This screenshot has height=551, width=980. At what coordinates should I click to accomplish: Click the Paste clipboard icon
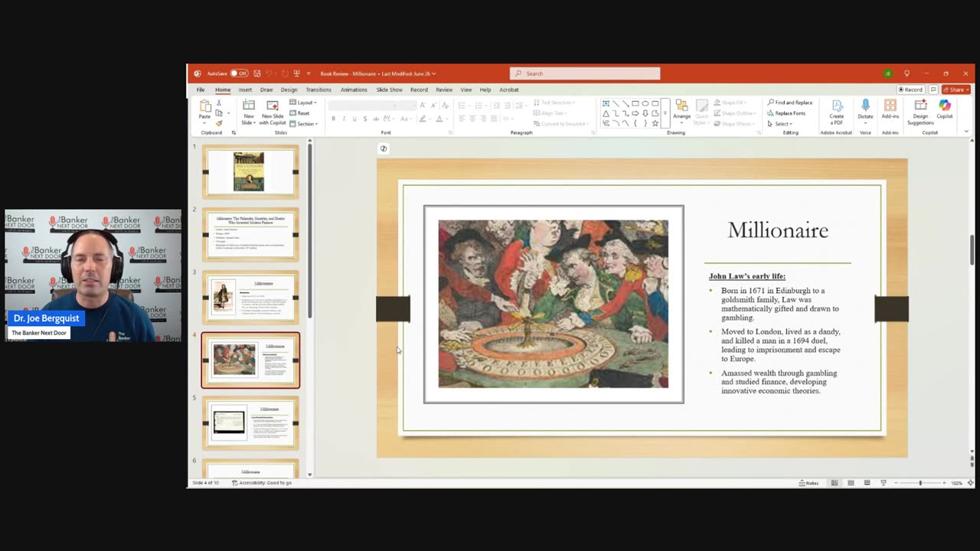pyautogui.click(x=204, y=107)
